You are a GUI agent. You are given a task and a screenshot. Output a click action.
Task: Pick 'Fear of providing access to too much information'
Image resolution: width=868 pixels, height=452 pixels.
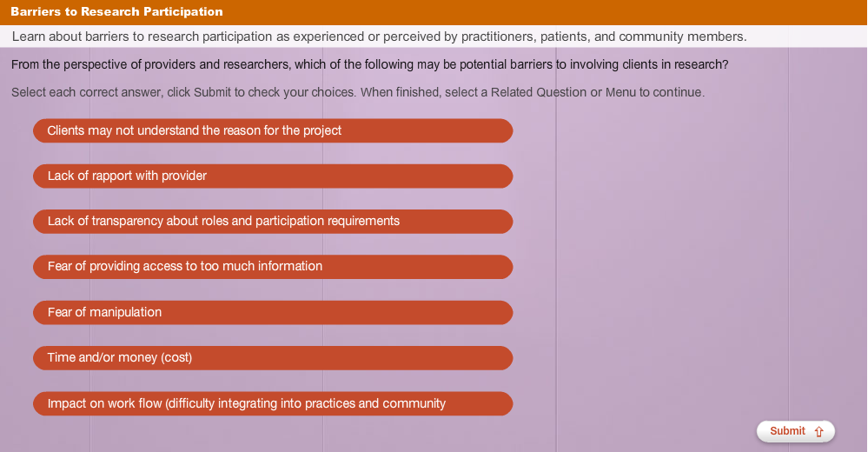click(x=273, y=267)
